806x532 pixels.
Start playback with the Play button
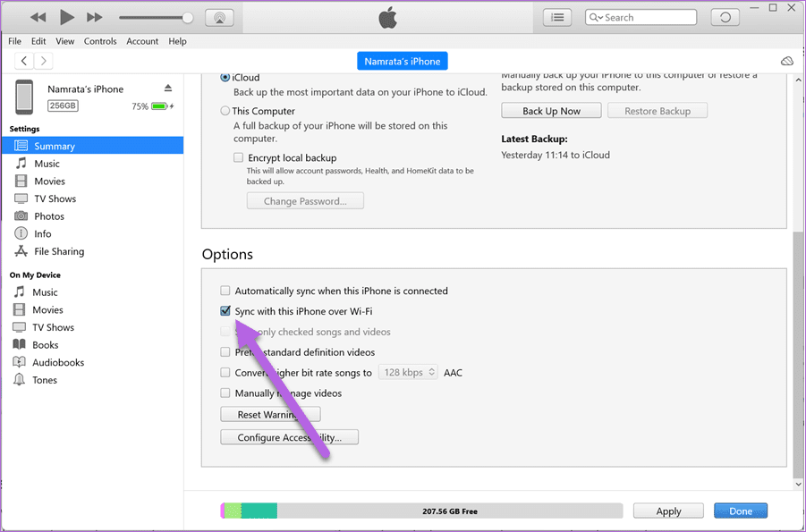(66, 18)
